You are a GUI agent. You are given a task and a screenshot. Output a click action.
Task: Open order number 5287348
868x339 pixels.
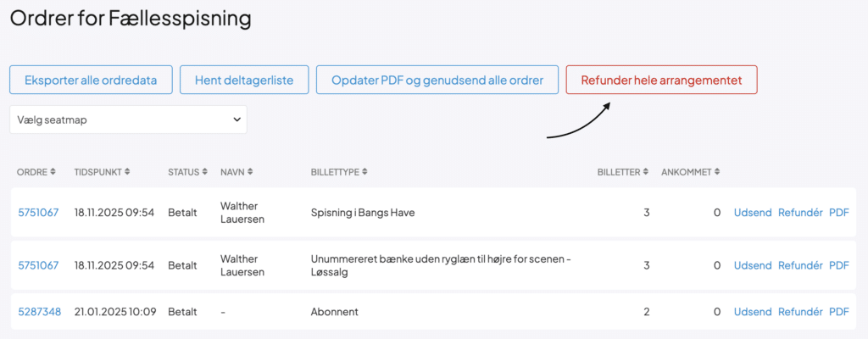39,312
